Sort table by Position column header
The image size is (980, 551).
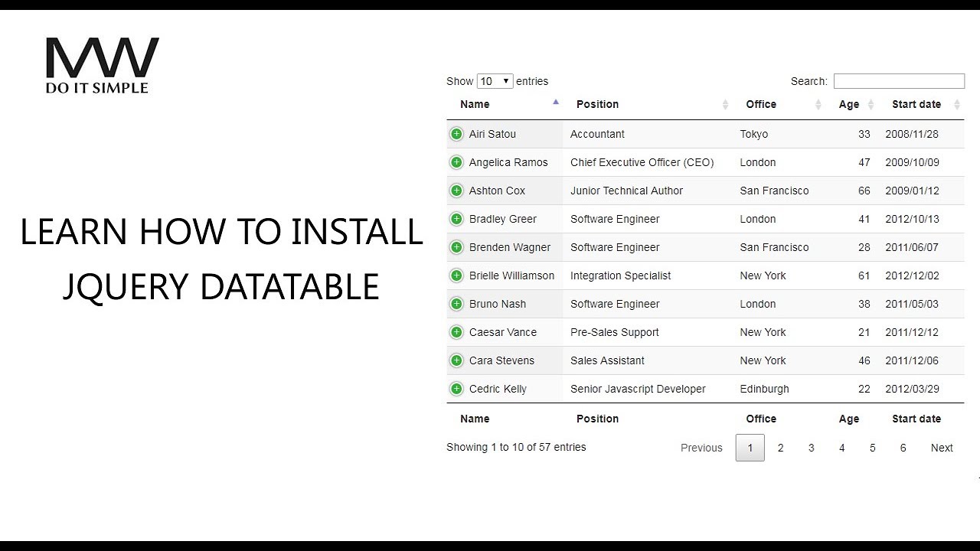[648, 104]
